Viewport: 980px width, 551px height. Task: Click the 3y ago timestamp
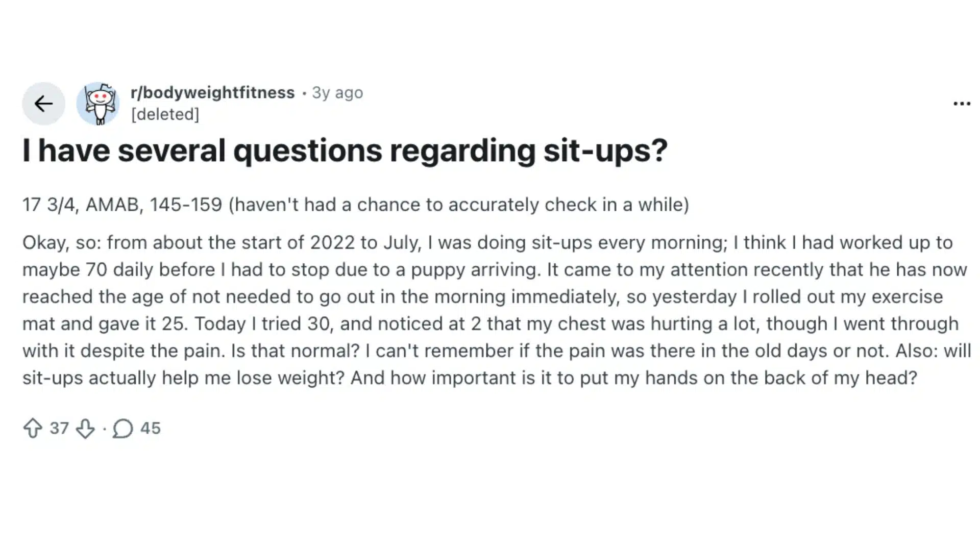pyautogui.click(x=337, y=92)
